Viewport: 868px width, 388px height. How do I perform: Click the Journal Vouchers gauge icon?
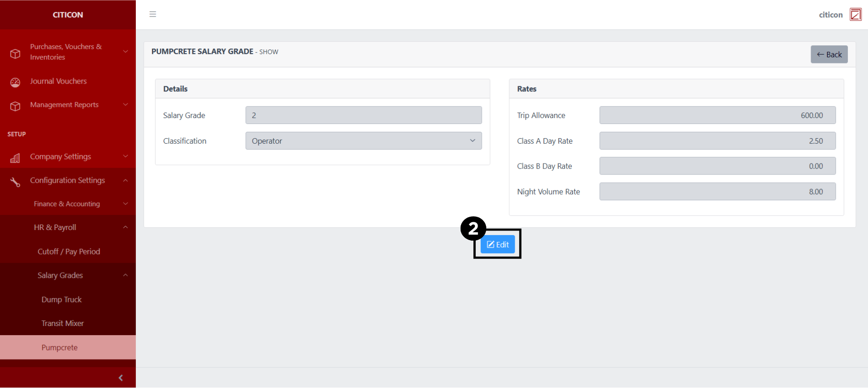[x=15, y=82]
